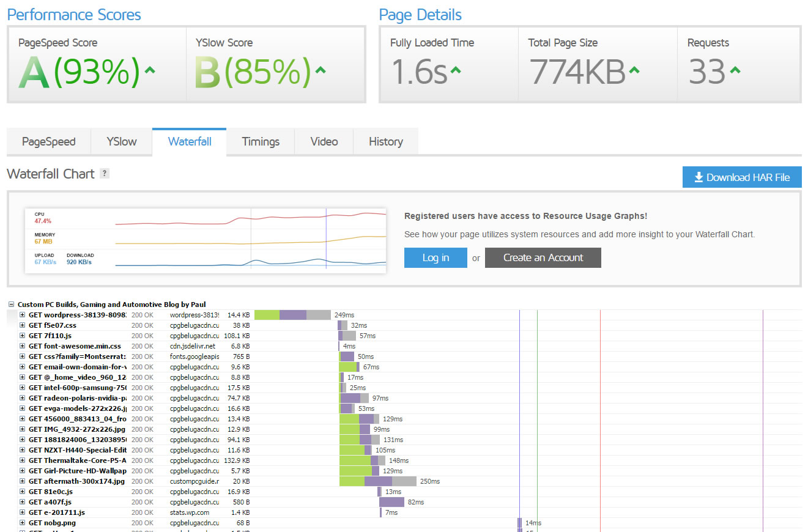Click the Total Page Size up arrow
Screen dimensions: 808x532
point(634,70)
